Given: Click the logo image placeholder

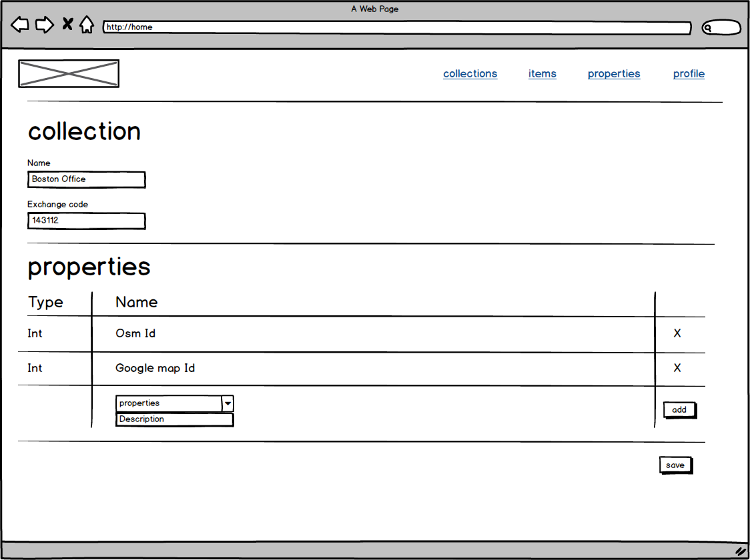Looking at the screenshot, I should pyautogui.click(x=69, y=73).
